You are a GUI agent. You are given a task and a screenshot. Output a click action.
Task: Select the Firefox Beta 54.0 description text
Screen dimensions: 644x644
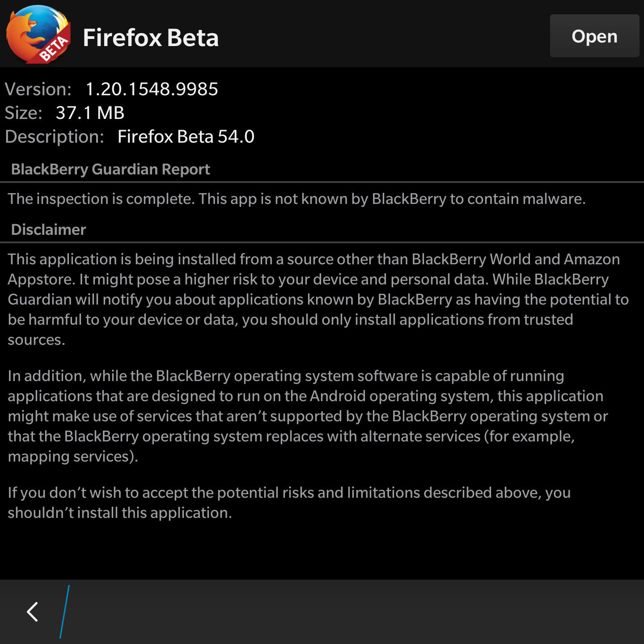186,136
